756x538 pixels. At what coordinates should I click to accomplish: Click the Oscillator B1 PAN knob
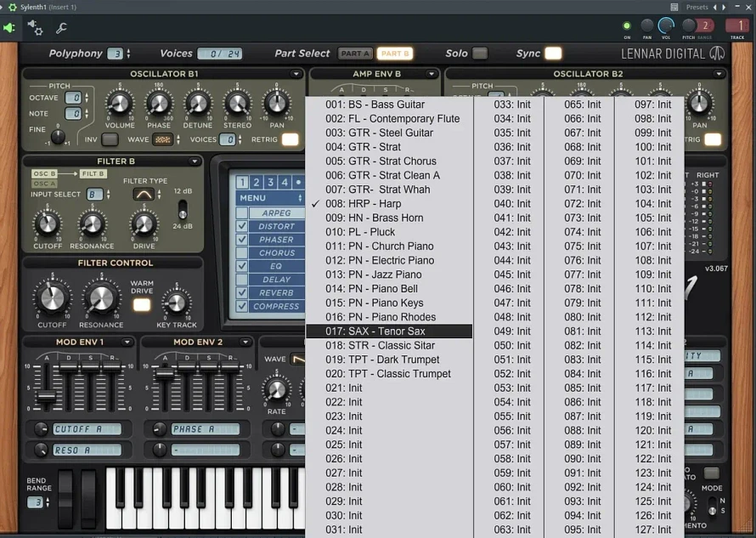tap(277, 103)
